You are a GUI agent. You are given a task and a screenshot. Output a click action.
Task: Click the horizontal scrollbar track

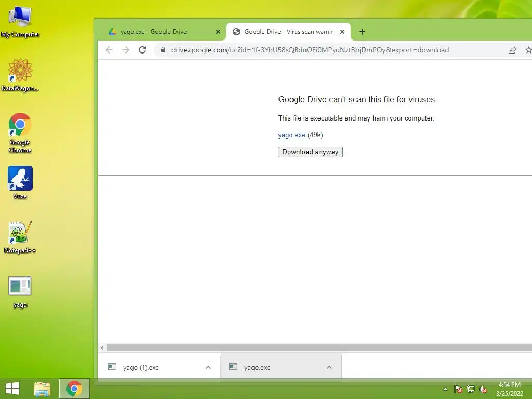[319, 348]
